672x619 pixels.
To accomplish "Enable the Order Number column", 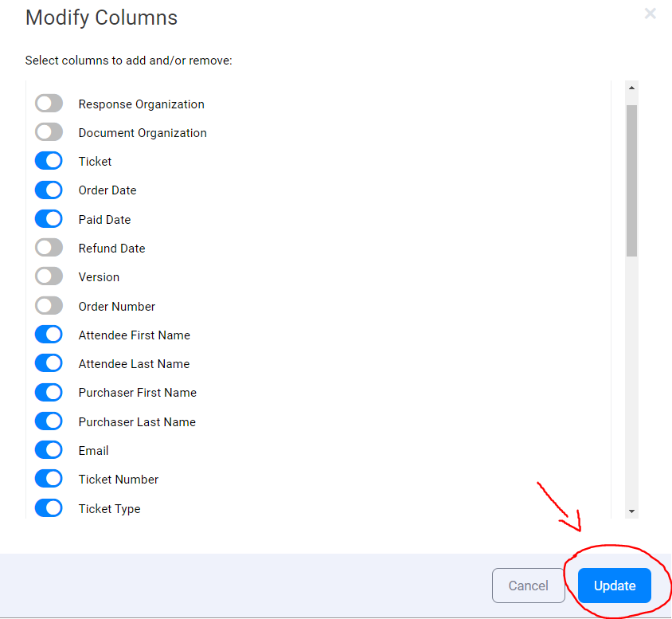I will tap(49, 305).
